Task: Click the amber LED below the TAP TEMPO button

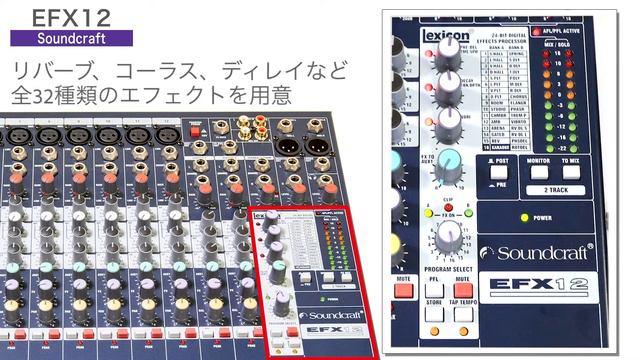Action: [x=464, y=331]
